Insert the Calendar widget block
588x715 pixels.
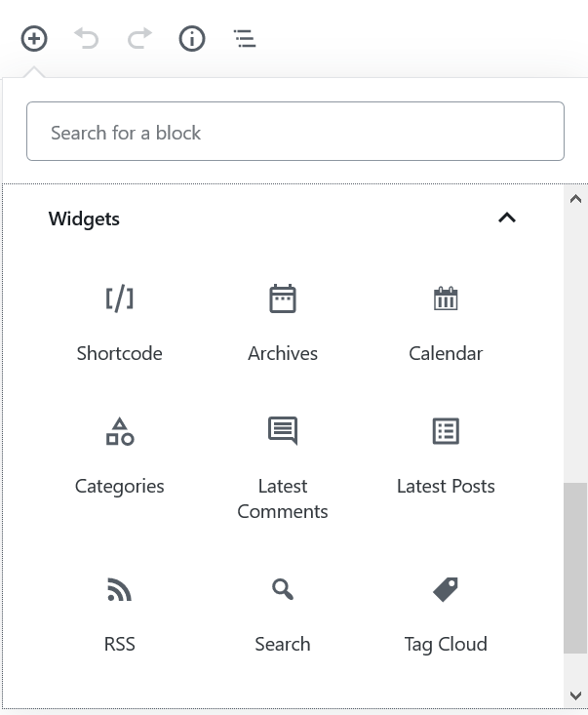[446, 323]
